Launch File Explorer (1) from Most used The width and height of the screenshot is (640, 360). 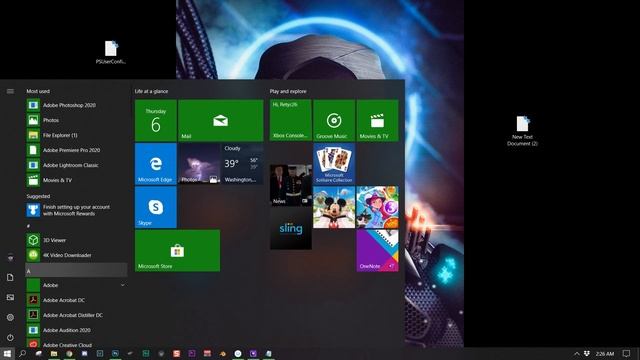coord(76,135)
